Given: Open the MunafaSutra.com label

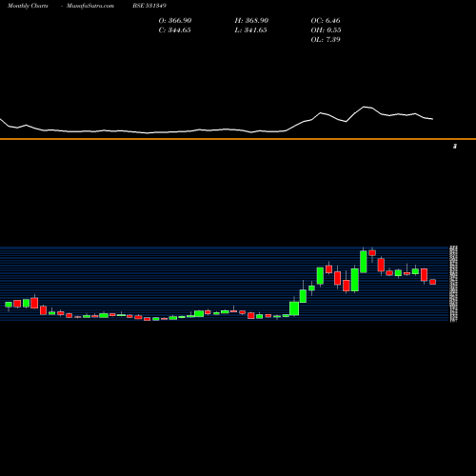Looking at the screenshot, I should 90,6.
